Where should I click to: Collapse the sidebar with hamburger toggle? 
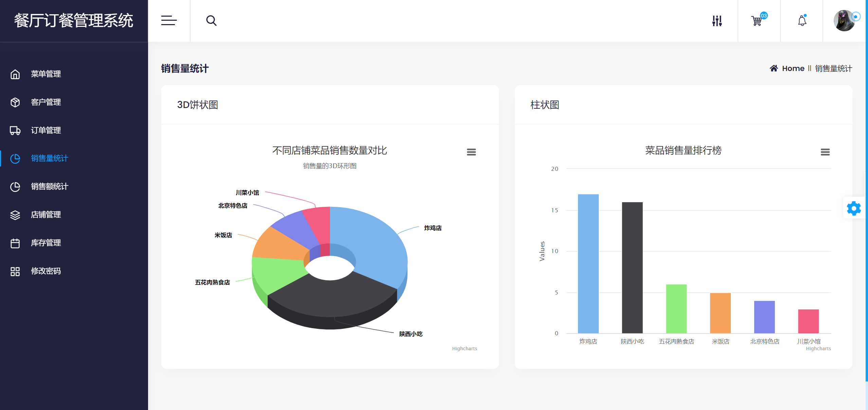(169, 20)
